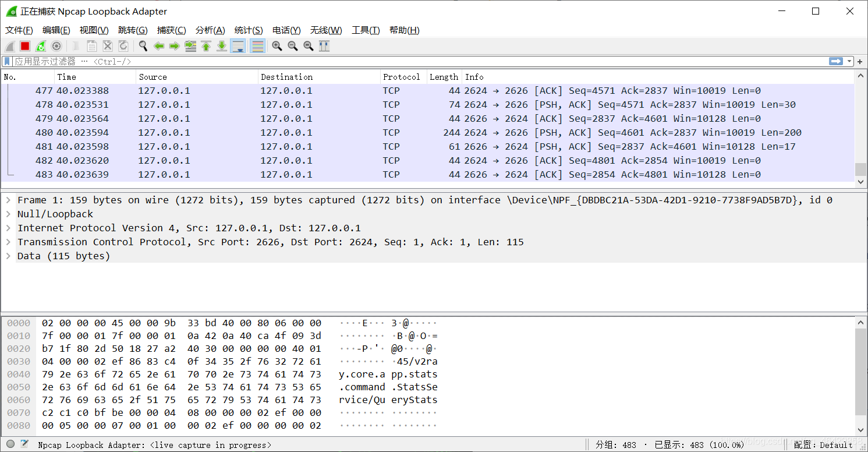The width and height of the screenshot is (868, 452).
Task: Click the save capture file icon
Action: tap(92, 46)
